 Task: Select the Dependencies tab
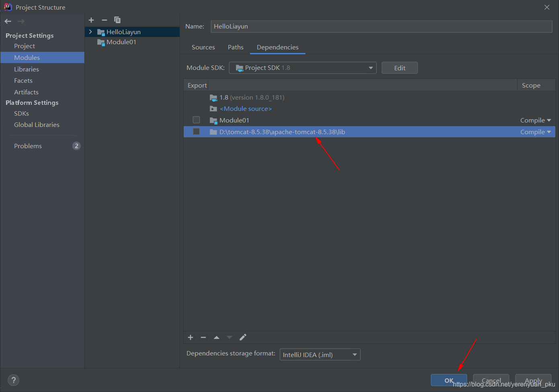tap(278, 47)
